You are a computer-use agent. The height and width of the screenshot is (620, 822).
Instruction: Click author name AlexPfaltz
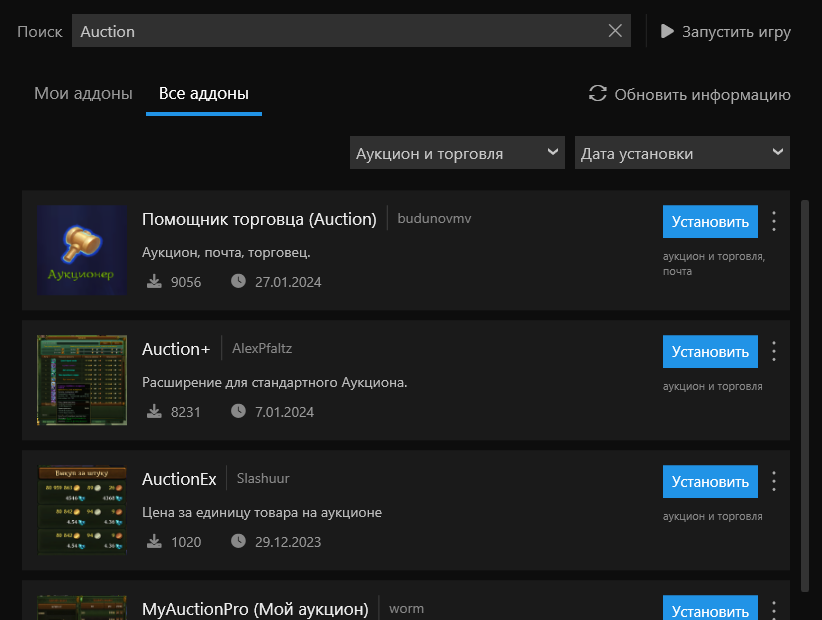pyautogui.click(x=262, y=349)
